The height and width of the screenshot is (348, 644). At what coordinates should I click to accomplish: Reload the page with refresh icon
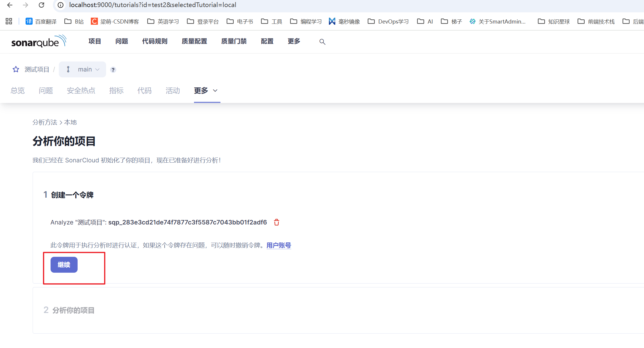(41, 5)
